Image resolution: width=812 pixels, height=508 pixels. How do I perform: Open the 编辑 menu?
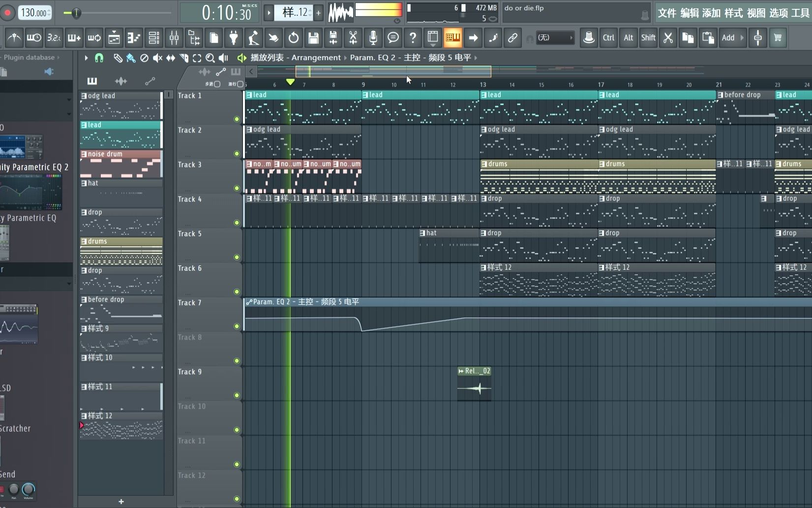[689, 13]
